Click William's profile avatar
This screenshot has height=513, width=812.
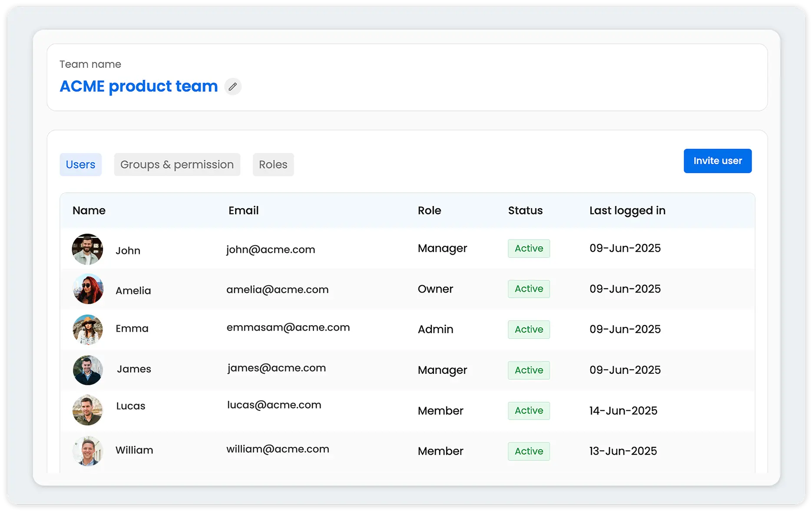coord(87,451)
